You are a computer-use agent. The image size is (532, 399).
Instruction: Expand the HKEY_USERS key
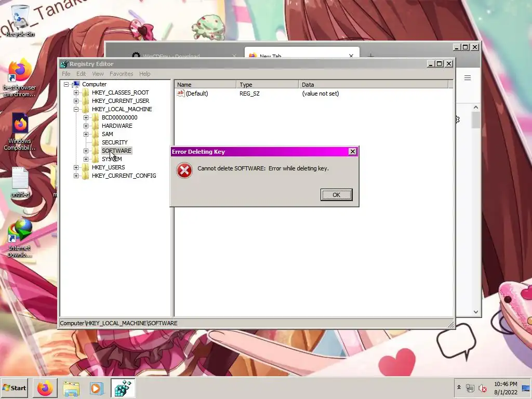point(76,167)
